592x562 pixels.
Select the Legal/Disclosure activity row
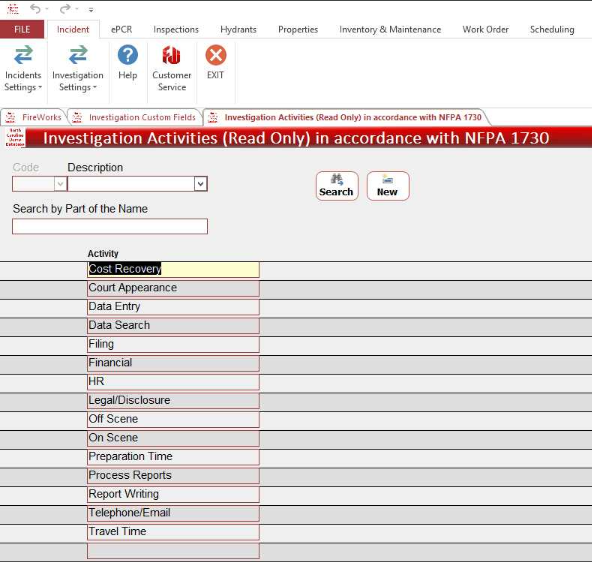click(x=173, y=401)
